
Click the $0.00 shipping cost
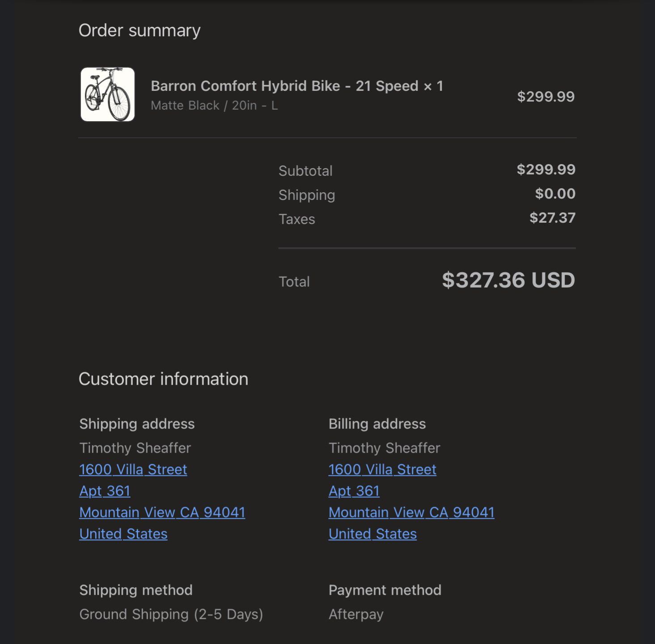coord(555,194)
